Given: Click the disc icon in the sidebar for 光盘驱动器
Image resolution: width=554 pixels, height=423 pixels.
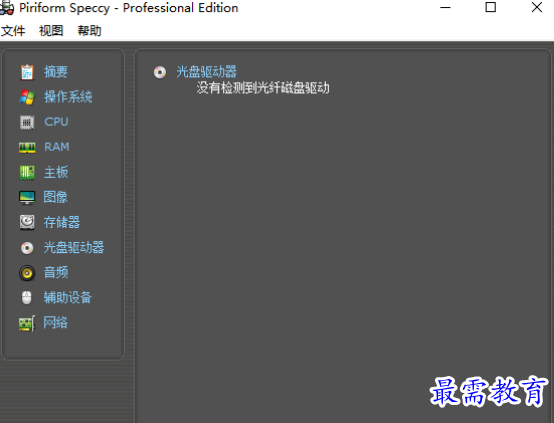Looking at the screenshot, I should pyautogui.click(x=27, y=248).
